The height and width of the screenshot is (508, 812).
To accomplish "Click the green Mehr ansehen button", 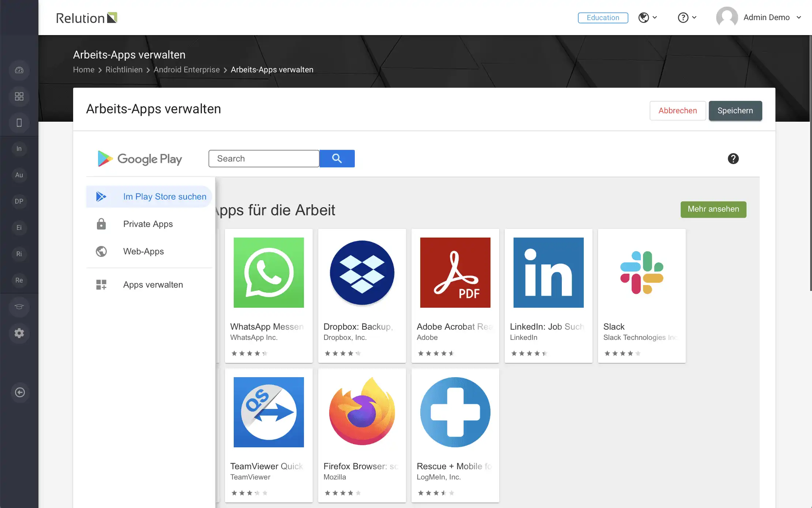I will 713,209.
